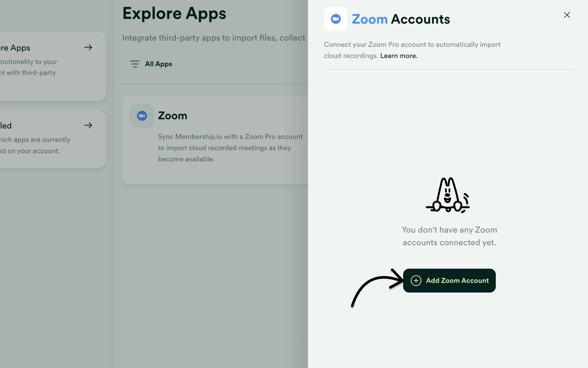Image resolution: width=588 pixels, height=368 pixels.
Task: Click the Zoom camera icon beside the panel title
Action: click(336, 19)
